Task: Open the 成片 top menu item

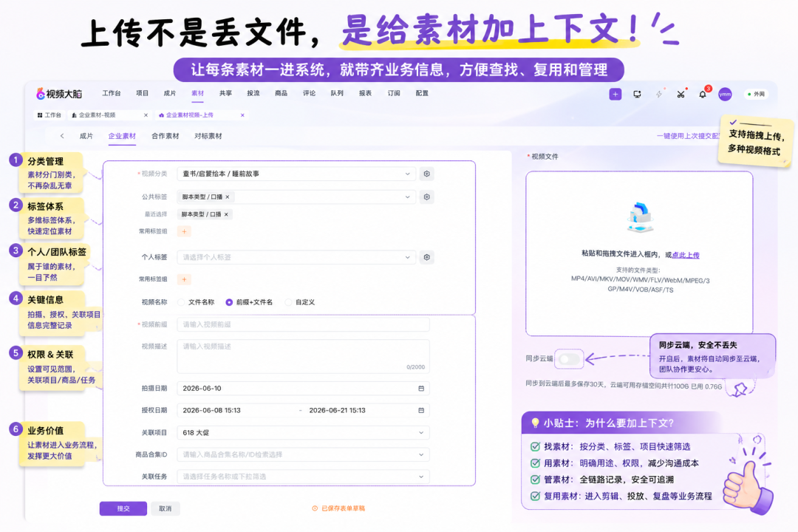Action: pos(169,93)
